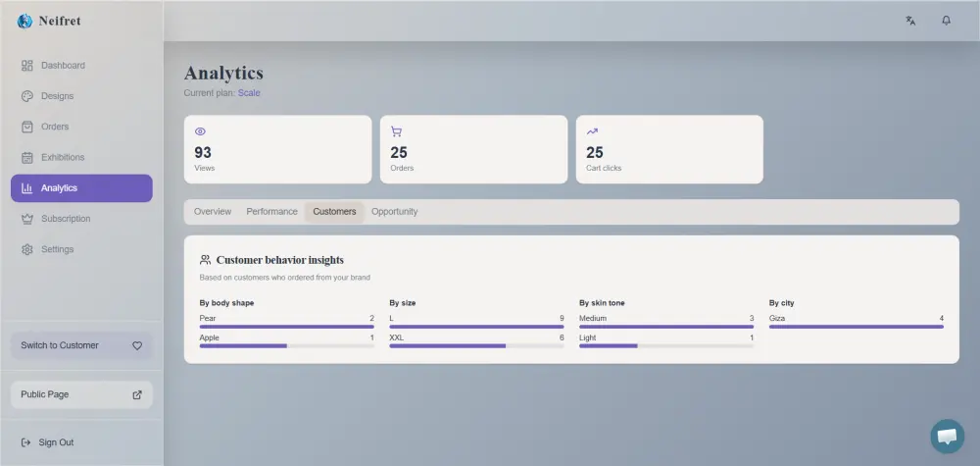980x466 pixels.
Task: Click the XXL label
Action: [398, 337]
